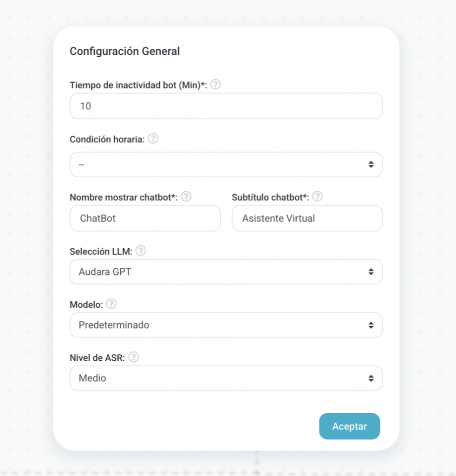
Task: Click the inactivity time field showing 10
Action: (226, 106)
